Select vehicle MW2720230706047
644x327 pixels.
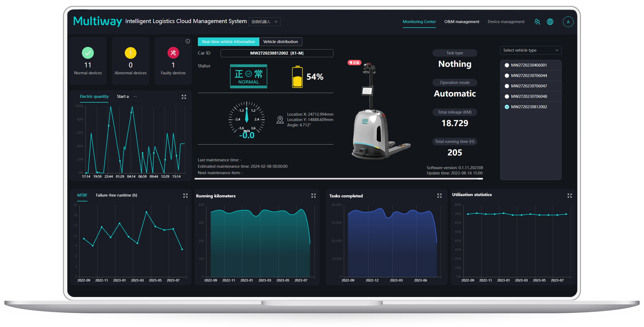pyautogui.click(x=531, y=86)
